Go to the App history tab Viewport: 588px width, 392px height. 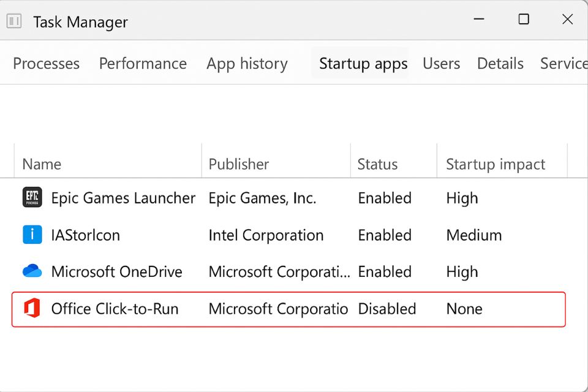tap(247, 64)
